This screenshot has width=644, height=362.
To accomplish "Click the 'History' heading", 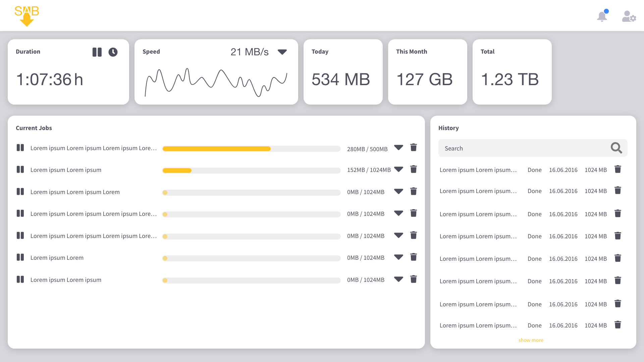I will (x=448, y=128).
